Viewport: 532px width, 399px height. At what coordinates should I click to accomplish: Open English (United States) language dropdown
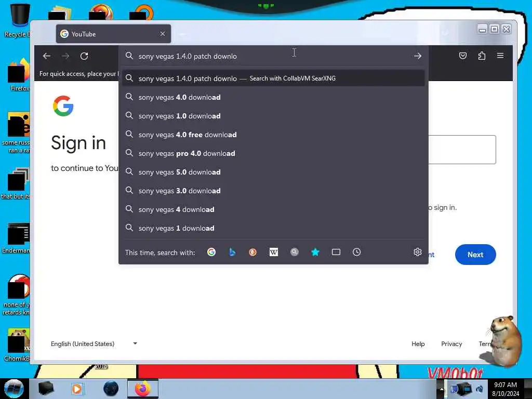94,344
